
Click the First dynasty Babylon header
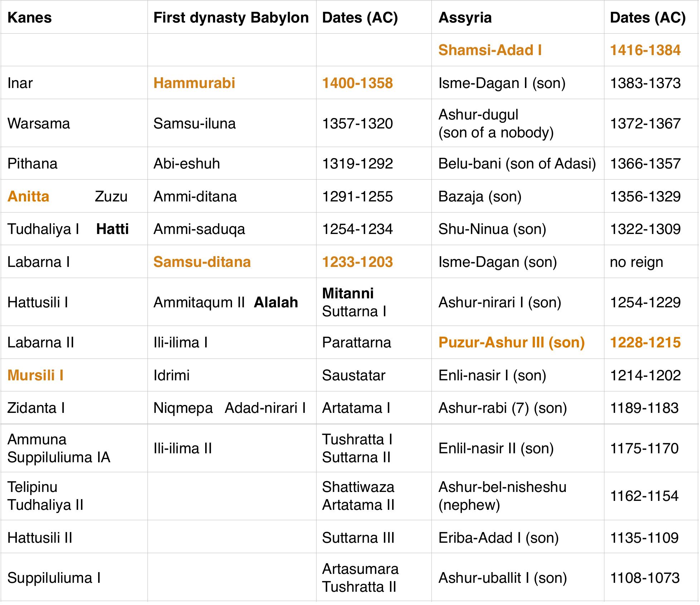[x=231, y=17]
